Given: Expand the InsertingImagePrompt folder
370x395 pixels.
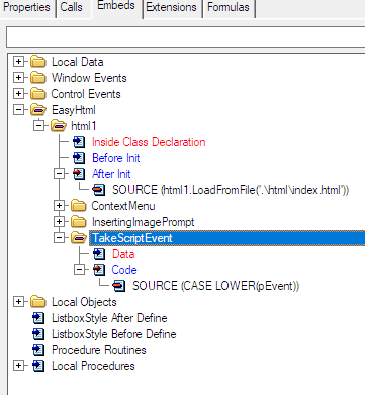Looking at the screenshot, I should 59,222.
